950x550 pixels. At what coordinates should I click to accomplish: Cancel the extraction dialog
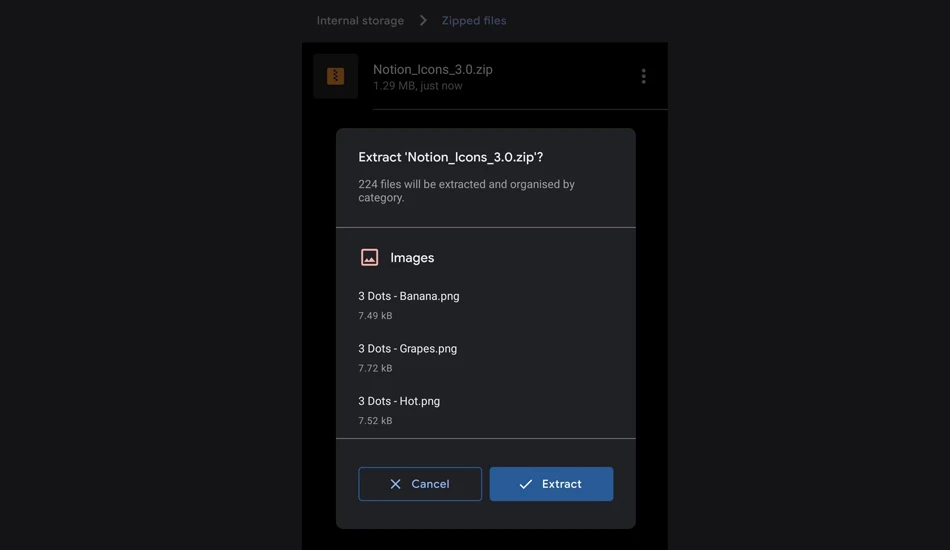(x=420, y=483)
